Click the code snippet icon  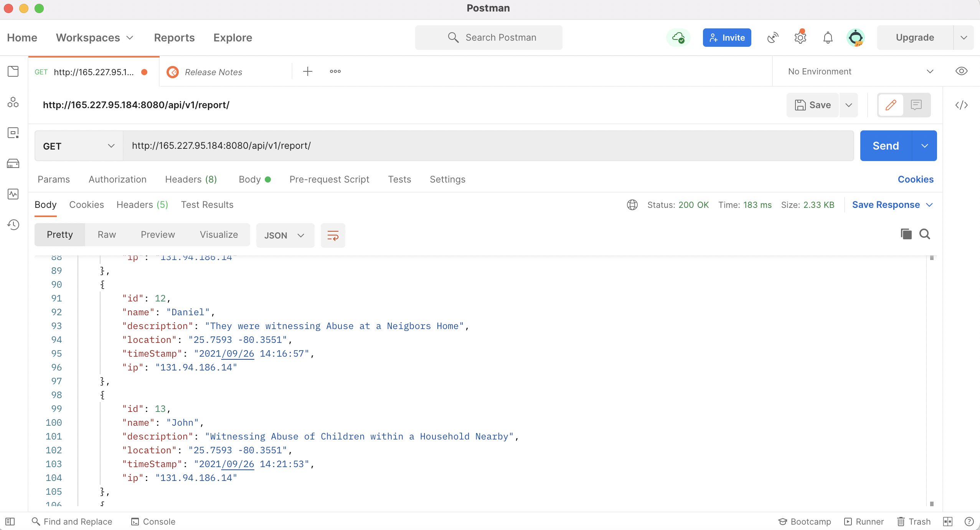click(x=961, y=105)
